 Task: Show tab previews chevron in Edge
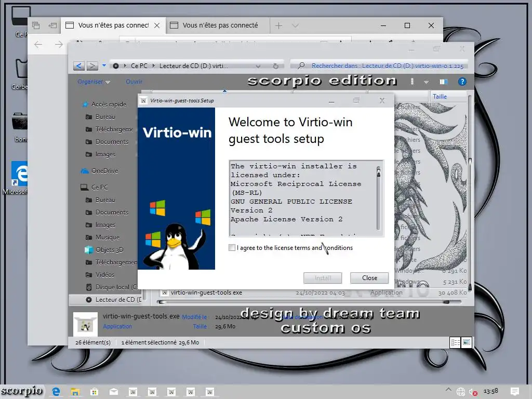pyautogui.click(x=295, y=25)
